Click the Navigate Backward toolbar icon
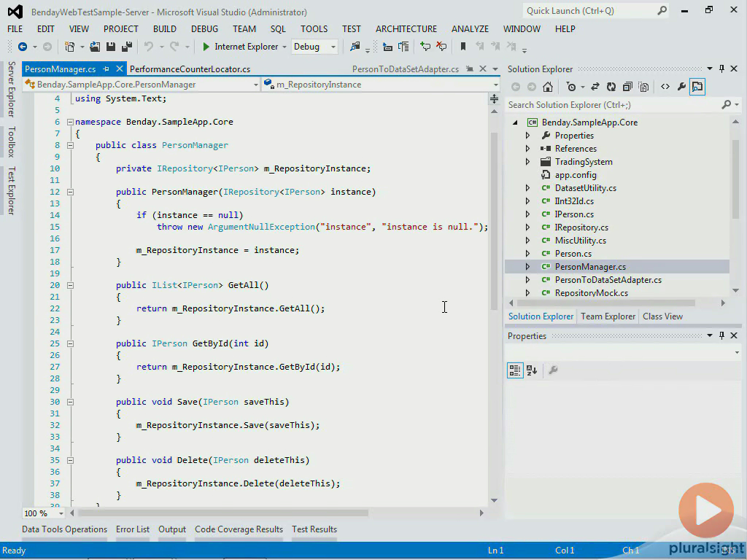 click(23, 47)
